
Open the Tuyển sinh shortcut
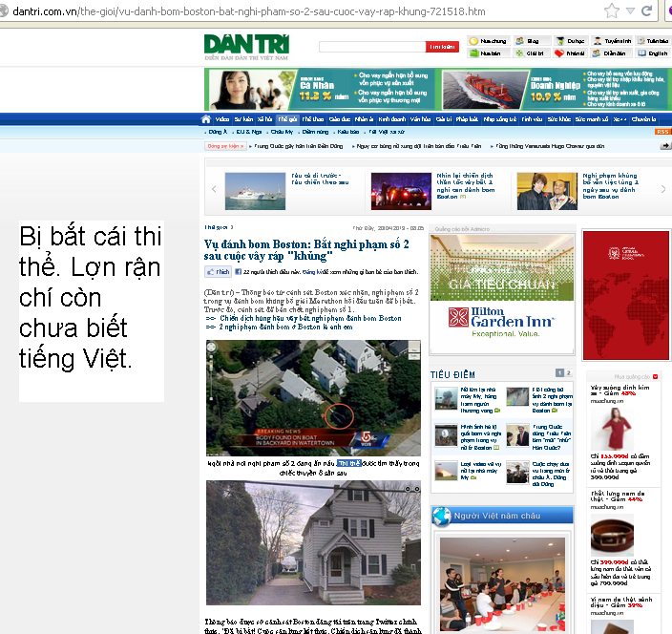click(612, 41)
